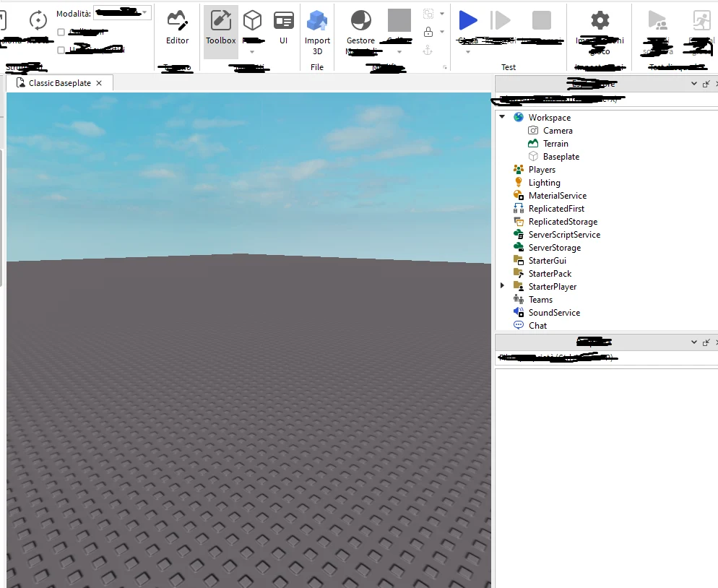Collapse the Workspace tree node
This screenshot has height=588, width=718.
point(502,117)
